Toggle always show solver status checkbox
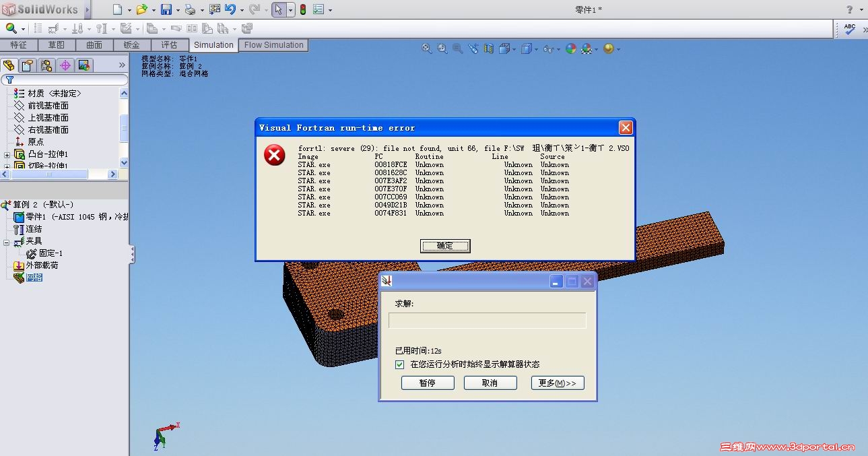Viewport: 868px width, 456px height. tap(400, 364)
